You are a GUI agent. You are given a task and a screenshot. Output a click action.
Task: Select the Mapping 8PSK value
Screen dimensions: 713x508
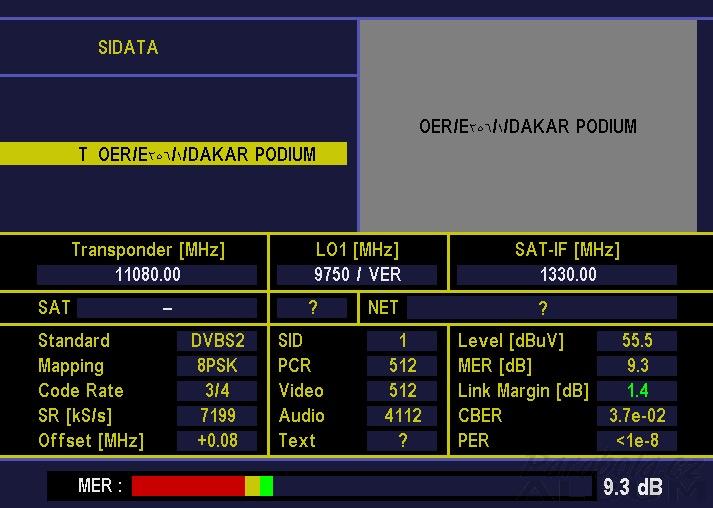pyautogui.click(x=217, y=366)
